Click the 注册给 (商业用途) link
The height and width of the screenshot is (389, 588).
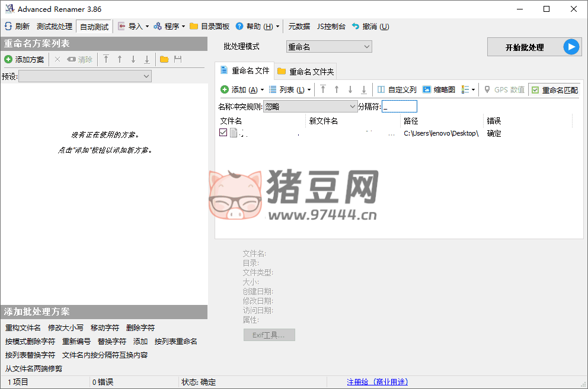click(377, 382)
